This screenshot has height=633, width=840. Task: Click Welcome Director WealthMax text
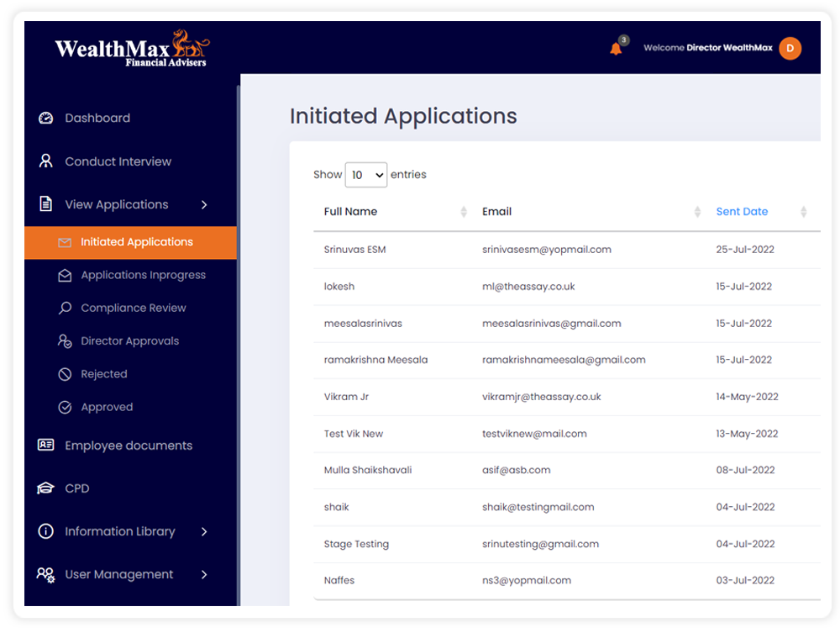[707, 48]
